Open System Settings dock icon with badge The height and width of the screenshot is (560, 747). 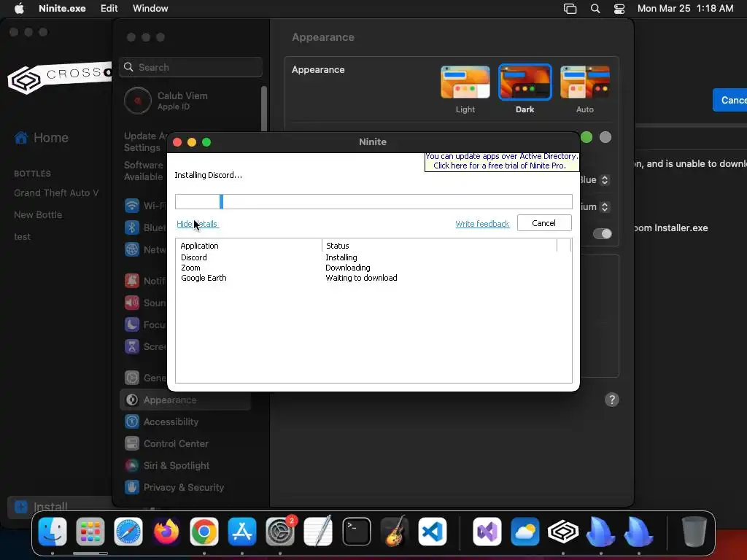280,532
